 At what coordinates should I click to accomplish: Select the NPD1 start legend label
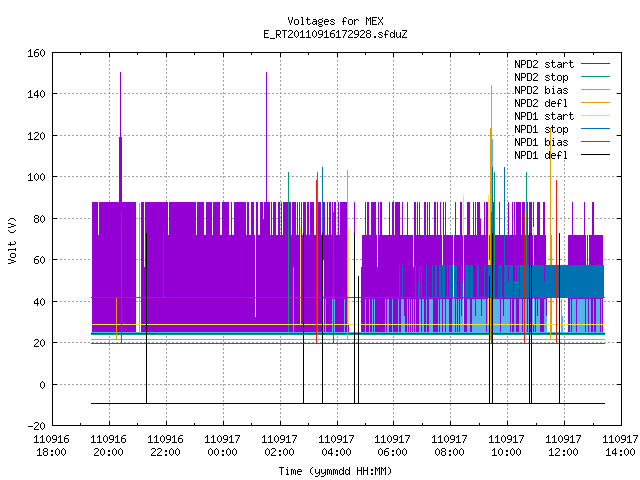click(x=544, y=116)
